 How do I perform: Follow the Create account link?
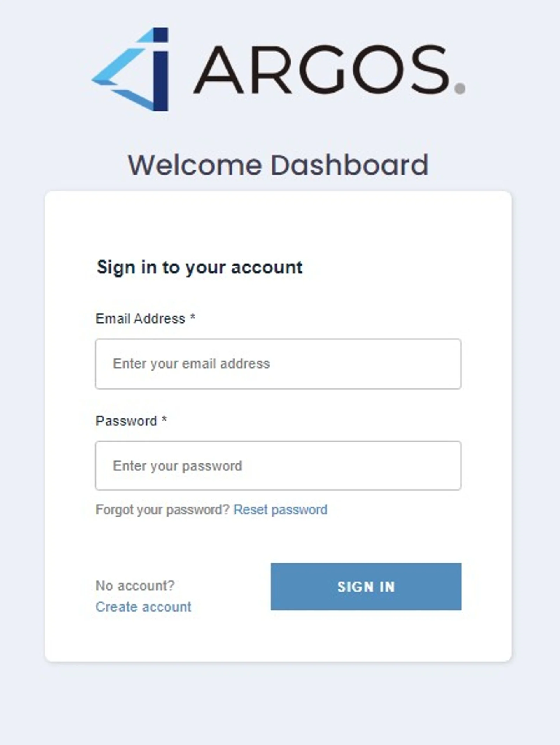[143, 607]
